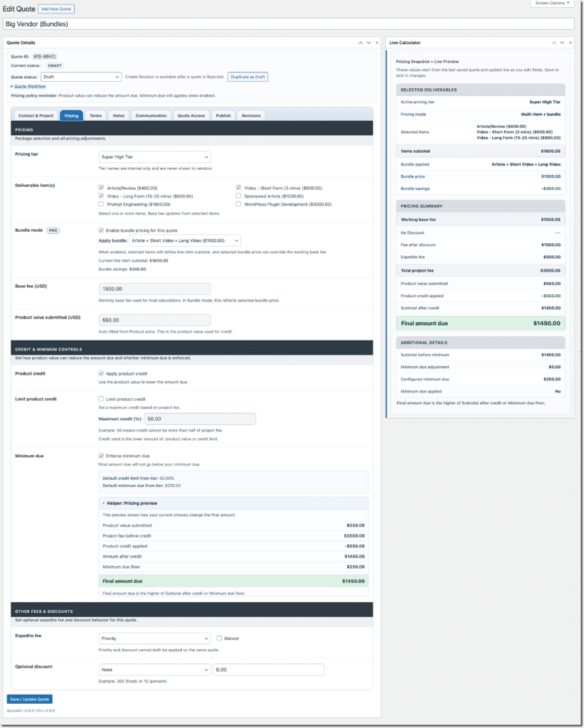Uncheck Enable bundle pricing for this quote
Image resolution: width=584 pixels, height=728 pixels.
[100, 230]
